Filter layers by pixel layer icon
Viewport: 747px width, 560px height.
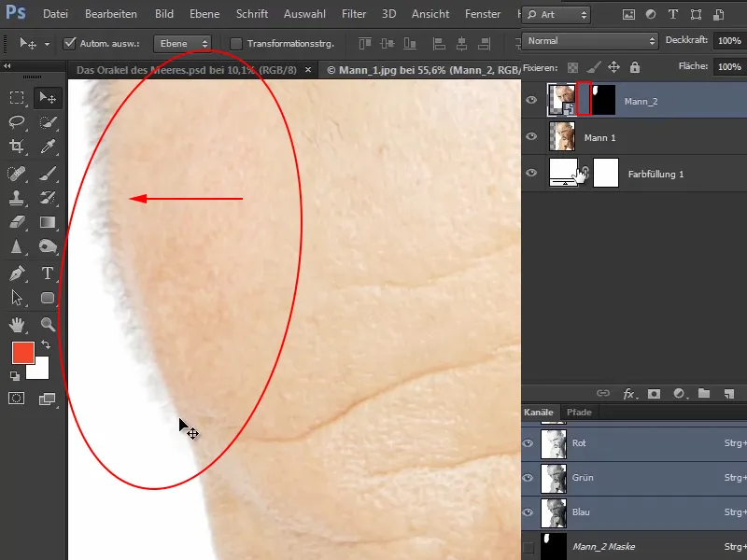point(628,15)
